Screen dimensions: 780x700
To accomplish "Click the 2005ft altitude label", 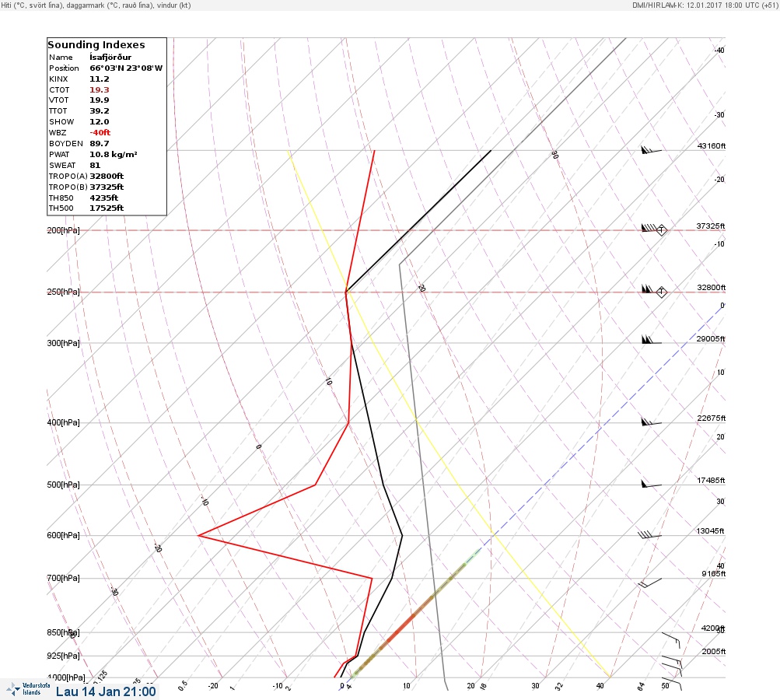I will 713,652.
